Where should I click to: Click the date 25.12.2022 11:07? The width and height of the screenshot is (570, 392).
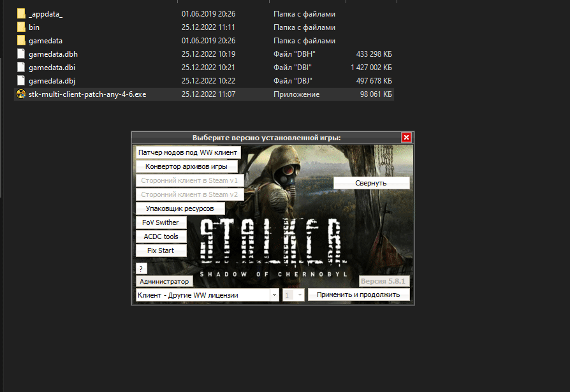pos(208,94)
